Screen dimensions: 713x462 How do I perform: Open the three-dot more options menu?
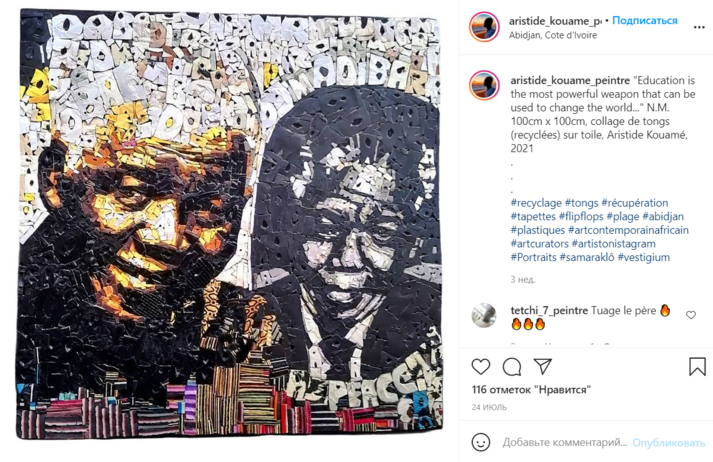point(699,27)
